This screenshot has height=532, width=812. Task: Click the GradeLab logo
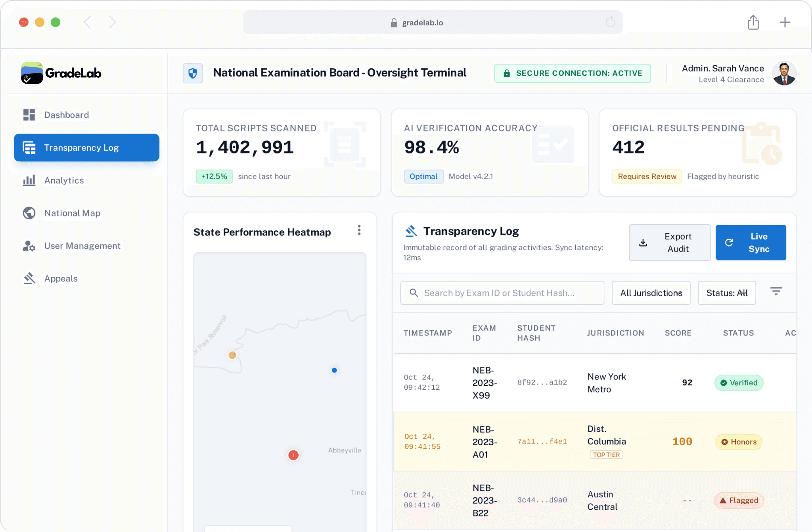pyautogui.click(x=61, y=73)
